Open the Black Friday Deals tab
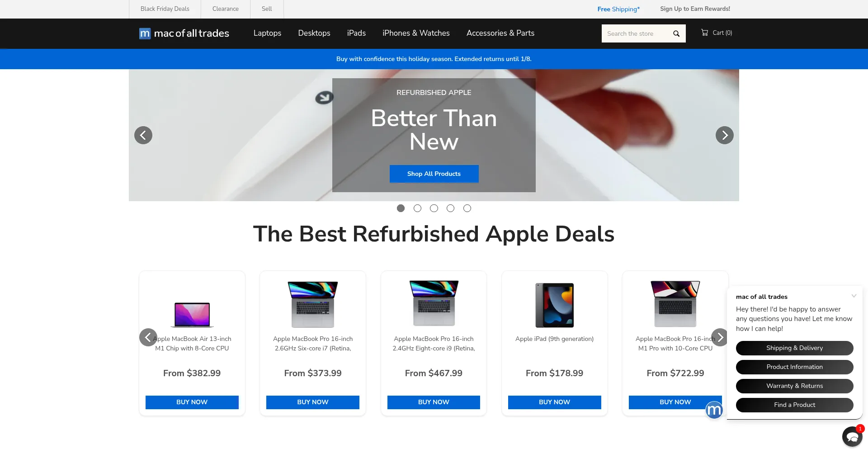 (165, 9)
